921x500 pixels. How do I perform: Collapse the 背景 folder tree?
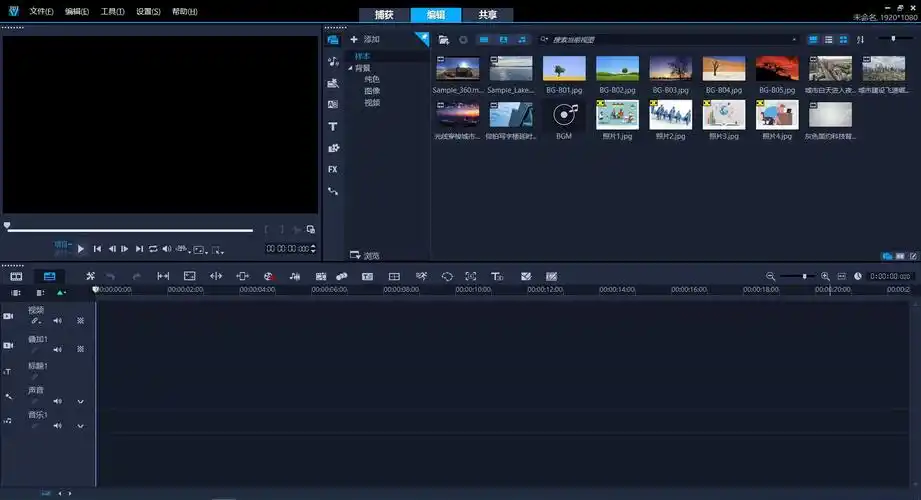pos(351,68)
